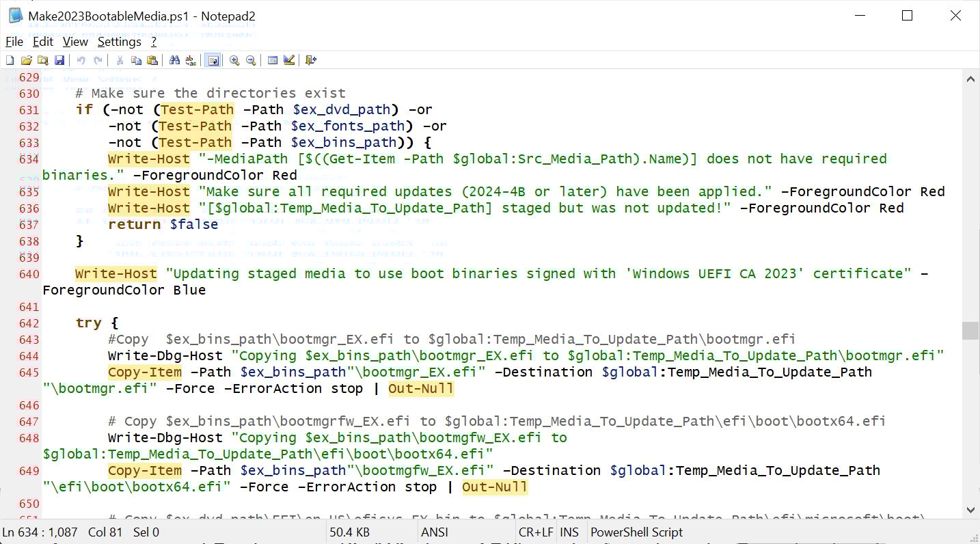Screen dimensions: 980x544
Task: Redo the last undone edit
Action: pyautogui.click(x=98, y=60)
